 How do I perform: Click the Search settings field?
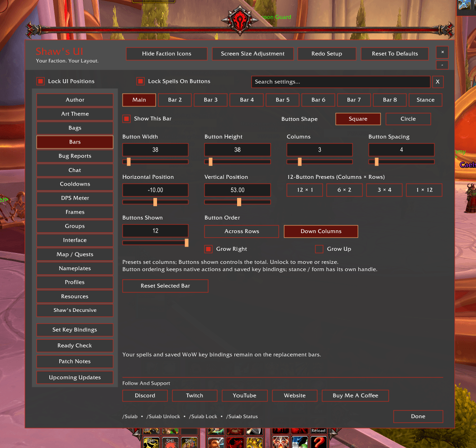pos(341,82)
